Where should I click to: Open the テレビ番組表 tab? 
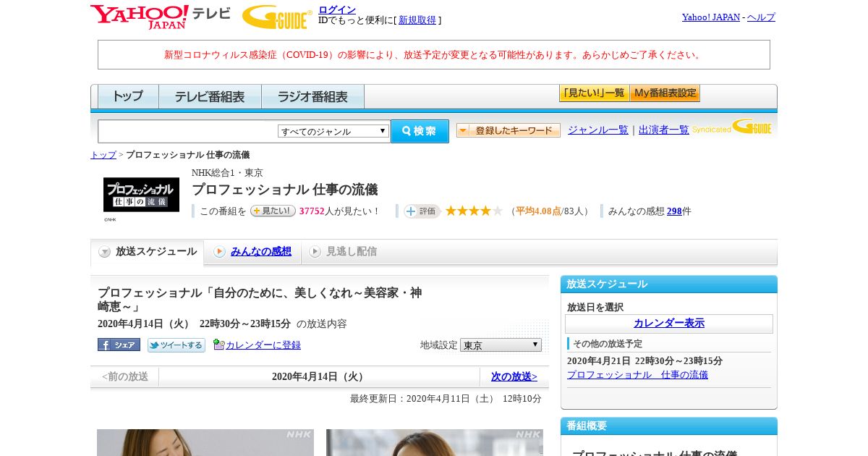point(210,96)
